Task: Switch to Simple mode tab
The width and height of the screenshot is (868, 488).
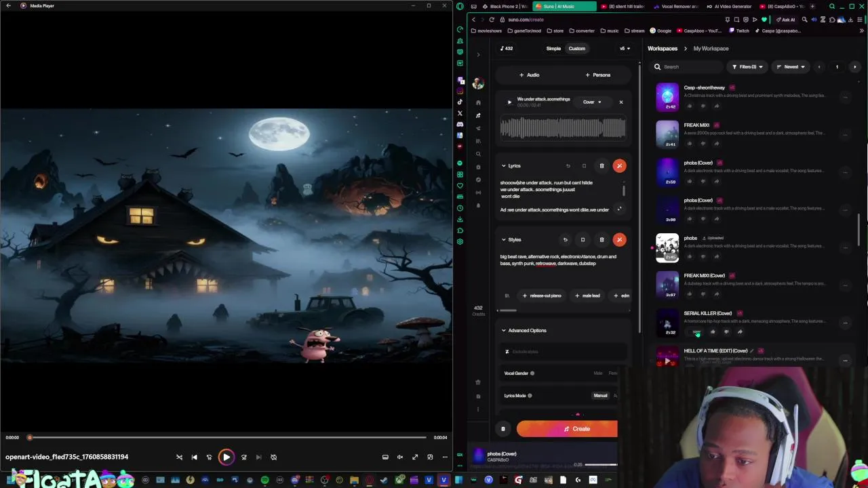Action: coord(553,48)
